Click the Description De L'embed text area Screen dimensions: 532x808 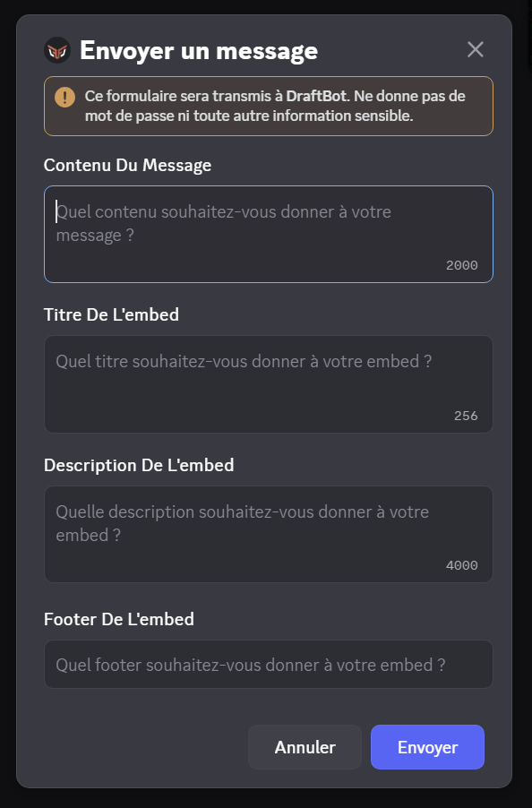268,524
